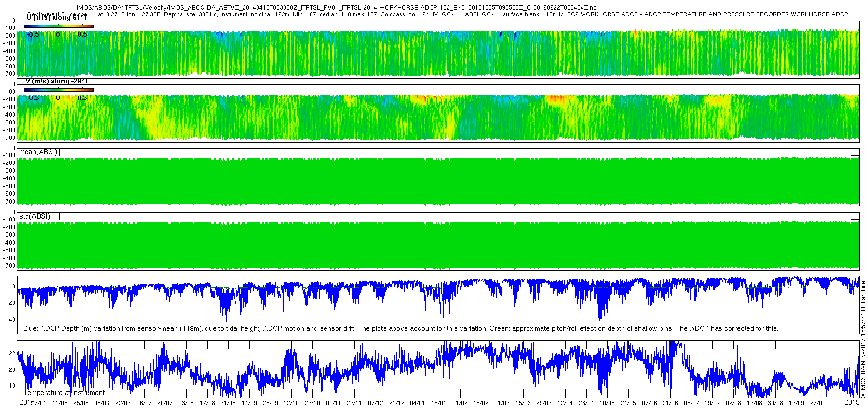Click the "01/03" date tick label
Image resolution: width=868 pixels, height=410 pixels.
click(x=502, y=403)
